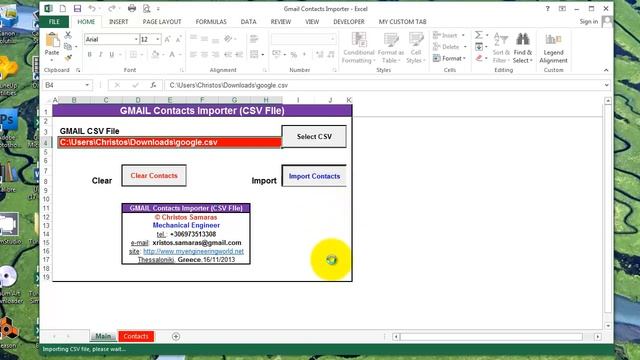
Task: Open the Customize Quick Access Toolbar dropdown
Action: point(158,9)
